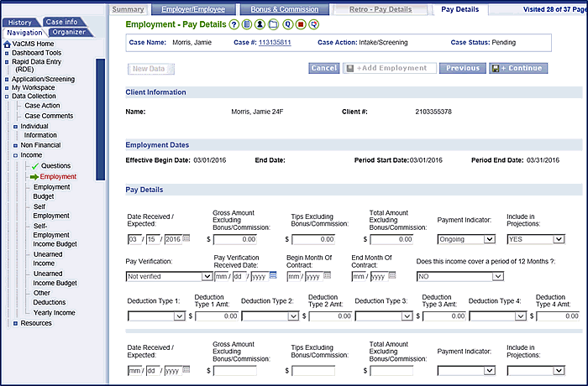Switch to Bonus & Commission tab

pos(284,9)
